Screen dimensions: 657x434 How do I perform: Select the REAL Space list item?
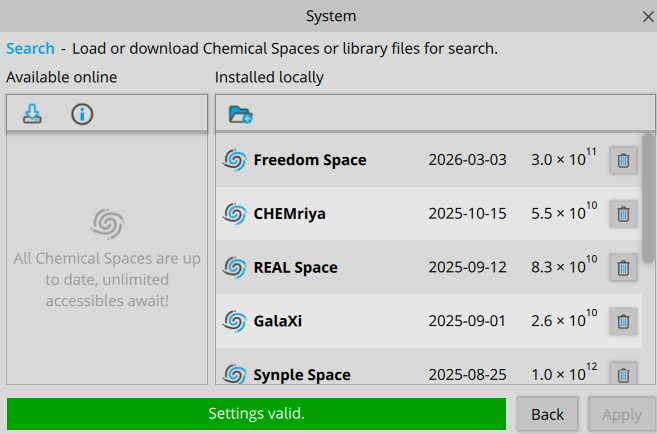[400, 268]
